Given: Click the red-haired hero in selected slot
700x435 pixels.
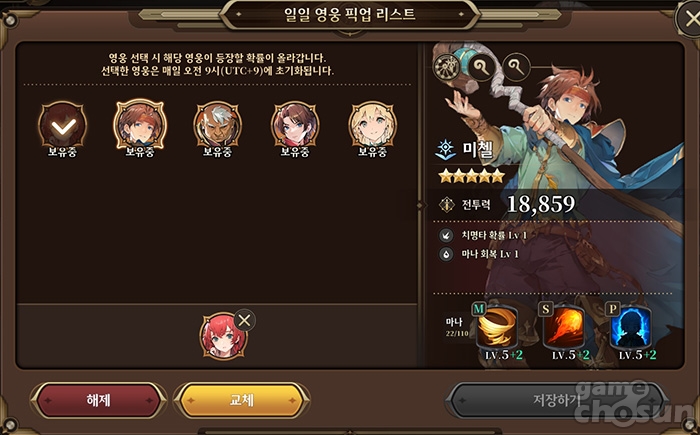Looking at the screenshot, I should point(222,336).
